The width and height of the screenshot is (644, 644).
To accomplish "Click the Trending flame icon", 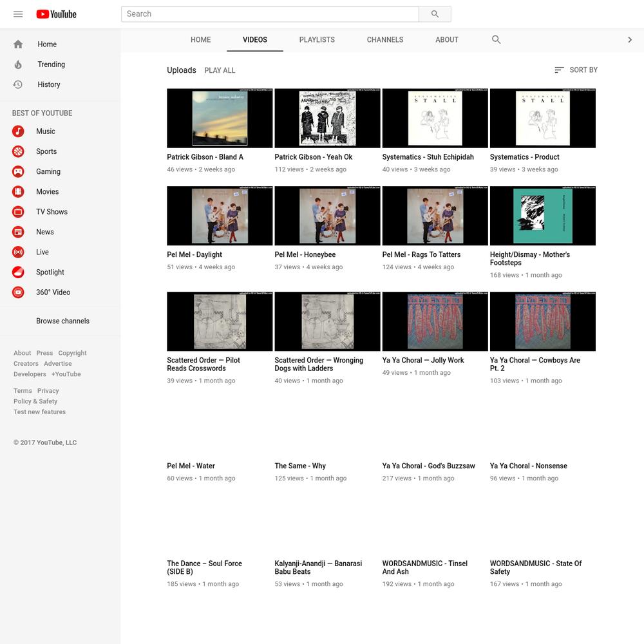I will (x=18, y=64).
